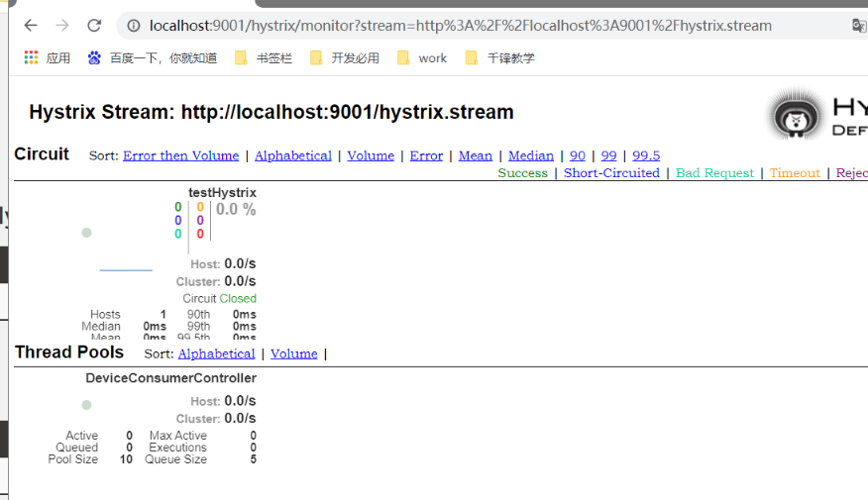Image resolution: width=868 pixels, height=500 pixels.
Task: Open the 应用 apps grid shortcut
Action: pyautogui.click(x=47, y=58)
